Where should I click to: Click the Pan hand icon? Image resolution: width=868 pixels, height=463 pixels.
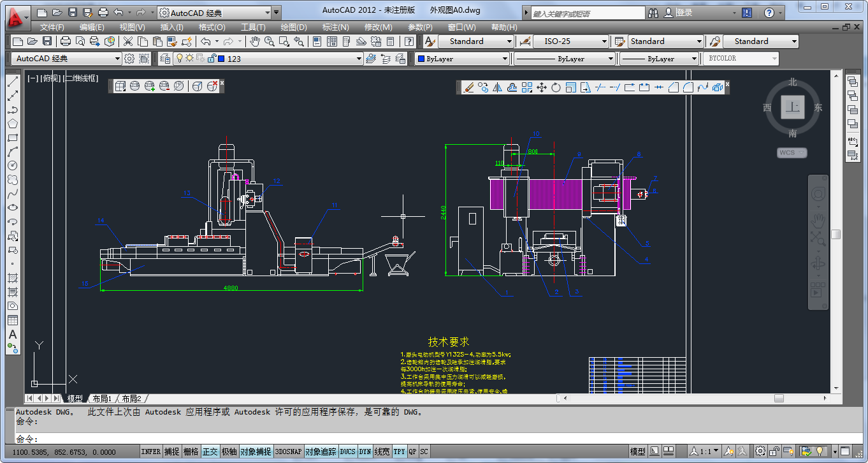coord(254,41)
